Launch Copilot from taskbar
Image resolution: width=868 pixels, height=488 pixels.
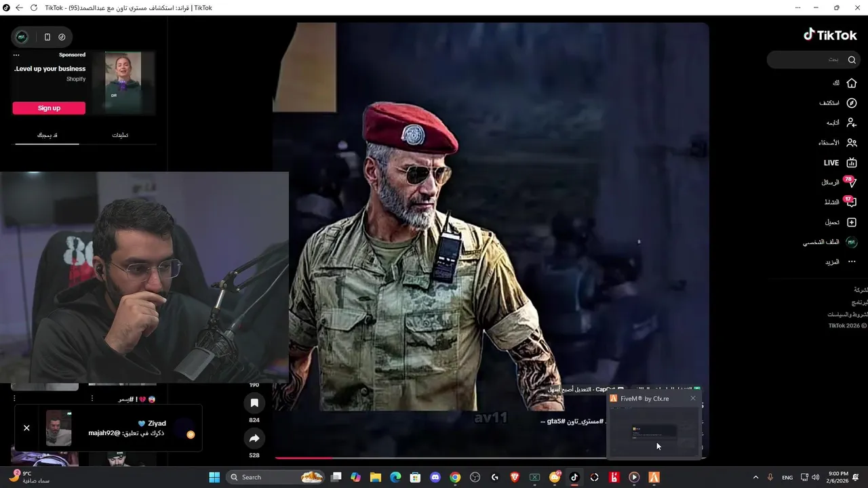coord(356,477)
